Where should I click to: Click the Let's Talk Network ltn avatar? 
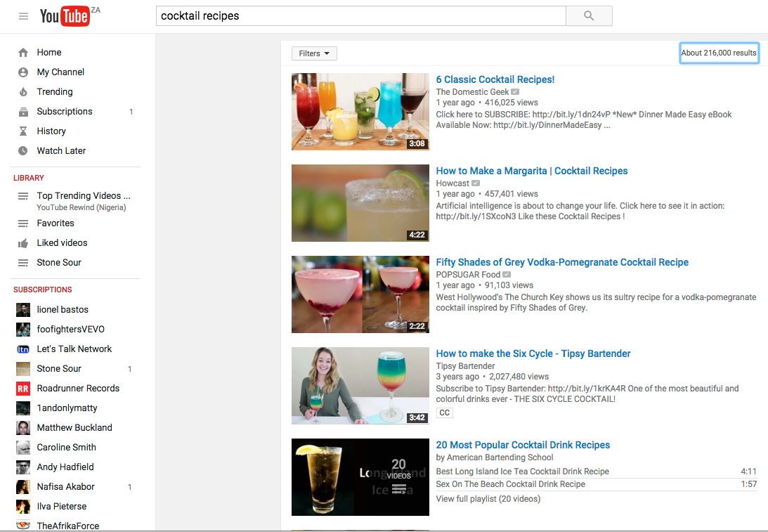[x=23, y=349]
